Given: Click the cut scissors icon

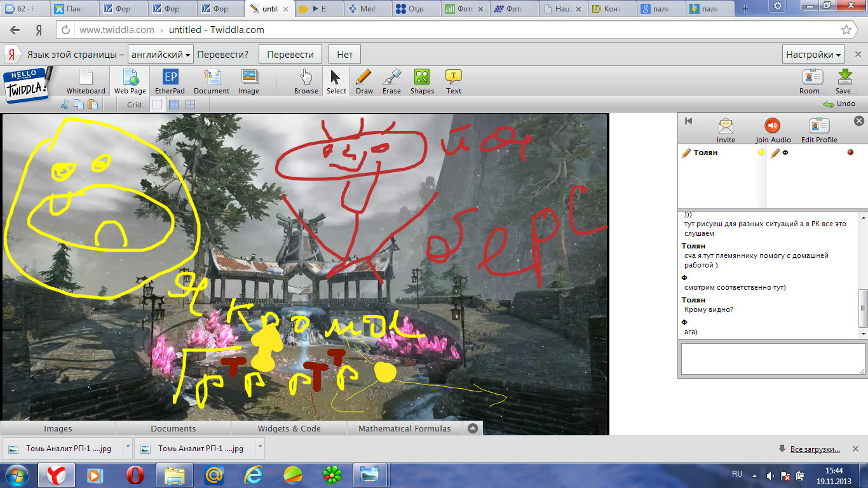Looking at the screenshot, I should pos(64,105).
